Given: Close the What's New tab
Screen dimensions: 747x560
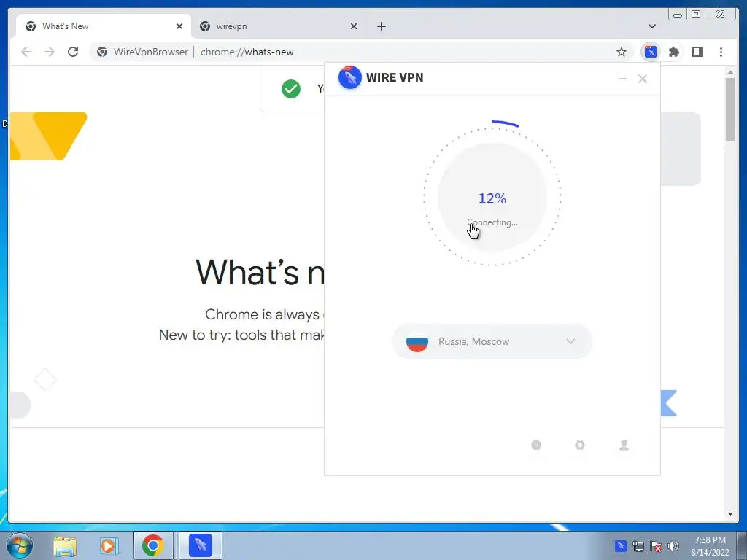Looking at the screenshot, I should pos(179,26).
